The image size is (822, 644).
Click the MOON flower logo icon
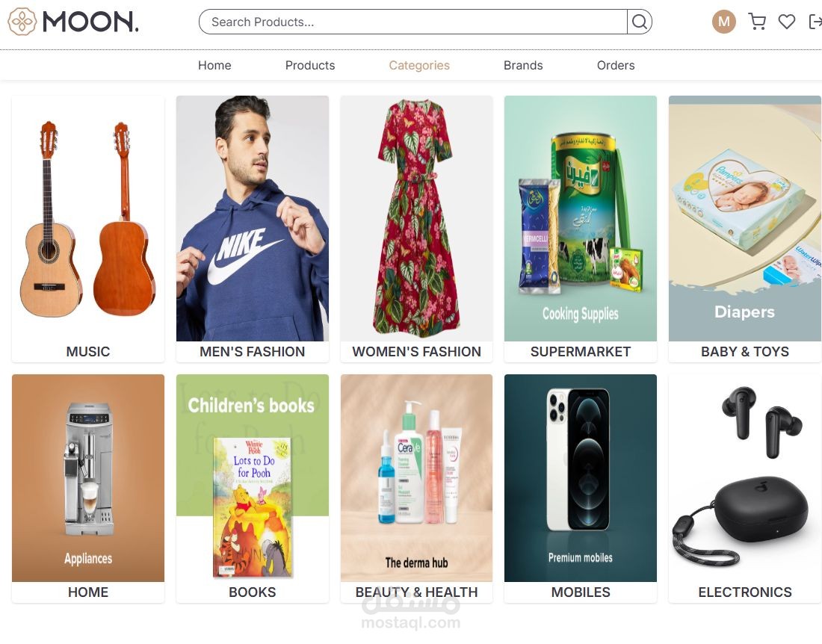click(22, 22)
